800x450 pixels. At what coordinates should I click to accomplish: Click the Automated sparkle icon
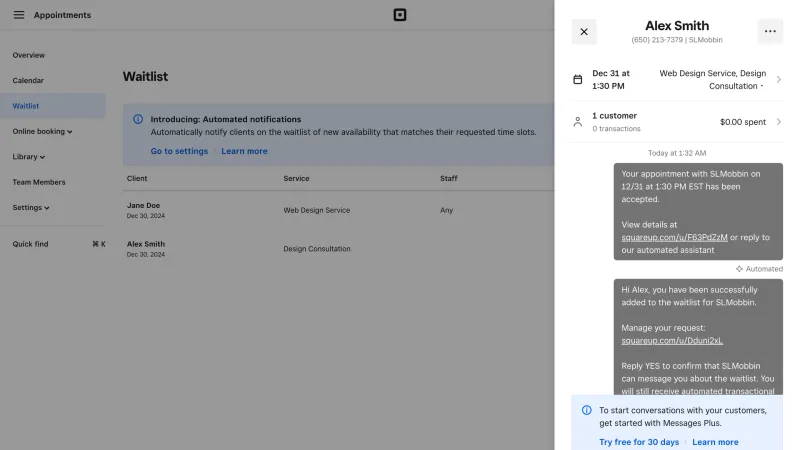coord(739,269)
